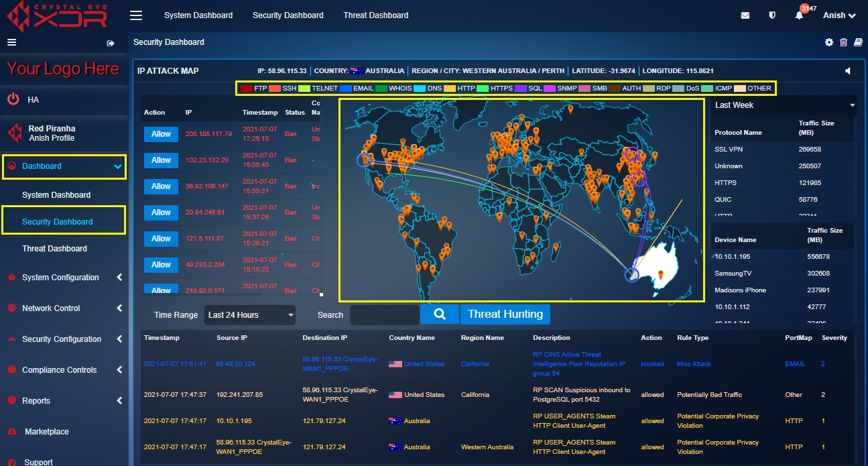
Task: Select Threat Dashboard in the sidebar
Action: click(54, 249)
